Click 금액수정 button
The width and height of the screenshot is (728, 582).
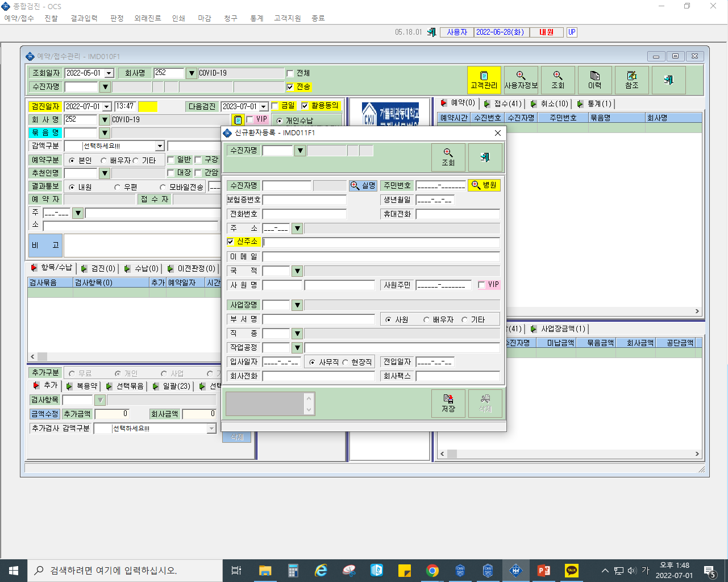(45, 414)
